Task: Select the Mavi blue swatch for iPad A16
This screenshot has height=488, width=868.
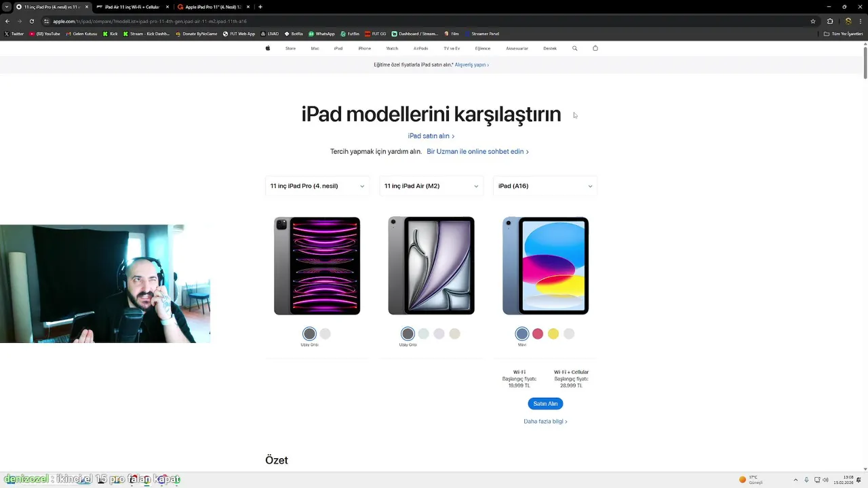Action: click(x=522, y=333)
